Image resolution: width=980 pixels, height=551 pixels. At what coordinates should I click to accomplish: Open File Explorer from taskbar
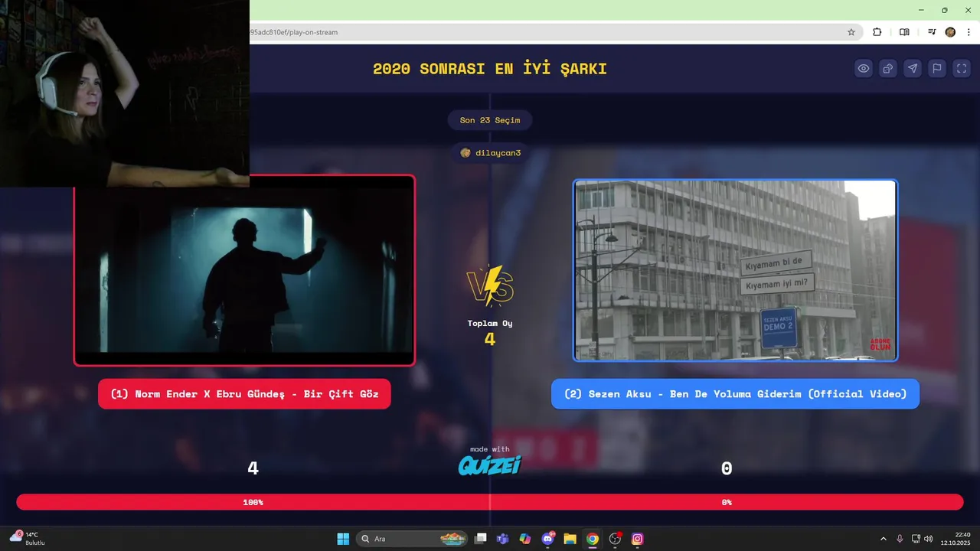pos(570,539)
